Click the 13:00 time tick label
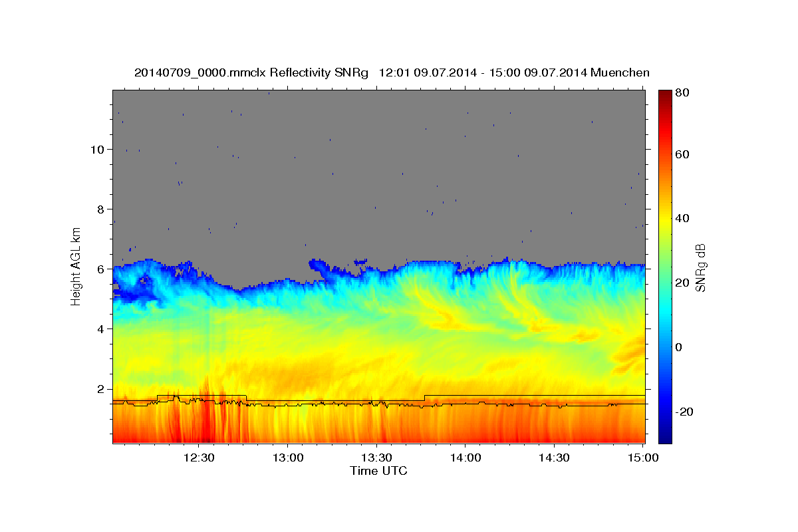798x532 pixels. [x=287, y=458]
